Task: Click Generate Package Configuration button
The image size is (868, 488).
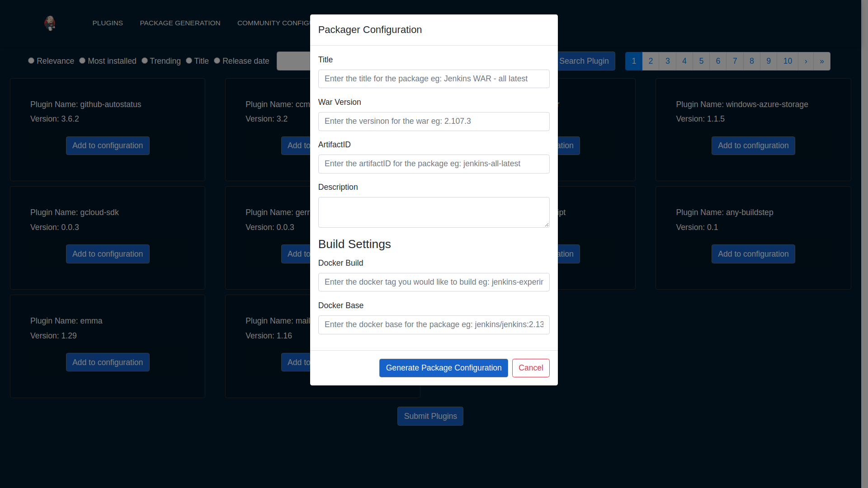Action: click(443, 368)
